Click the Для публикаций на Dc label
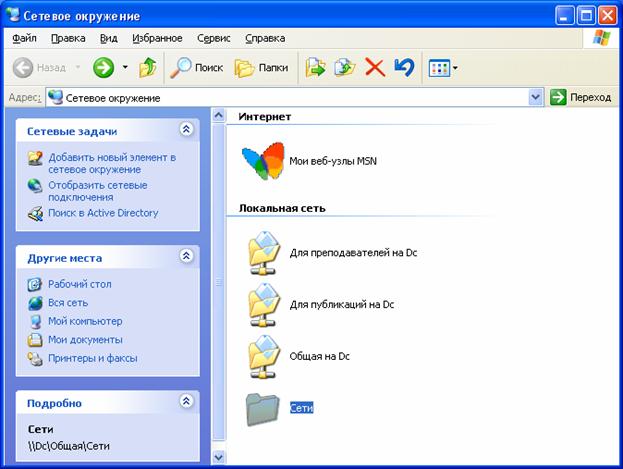The width and height of the screenshot is (623, 469). pyautogui.click(x=342, y=304)
